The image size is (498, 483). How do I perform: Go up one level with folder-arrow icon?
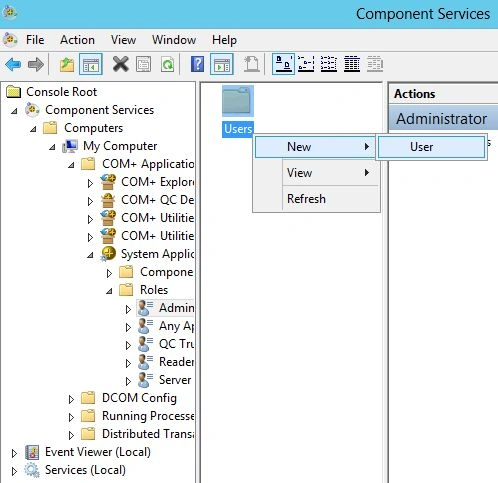67,64
